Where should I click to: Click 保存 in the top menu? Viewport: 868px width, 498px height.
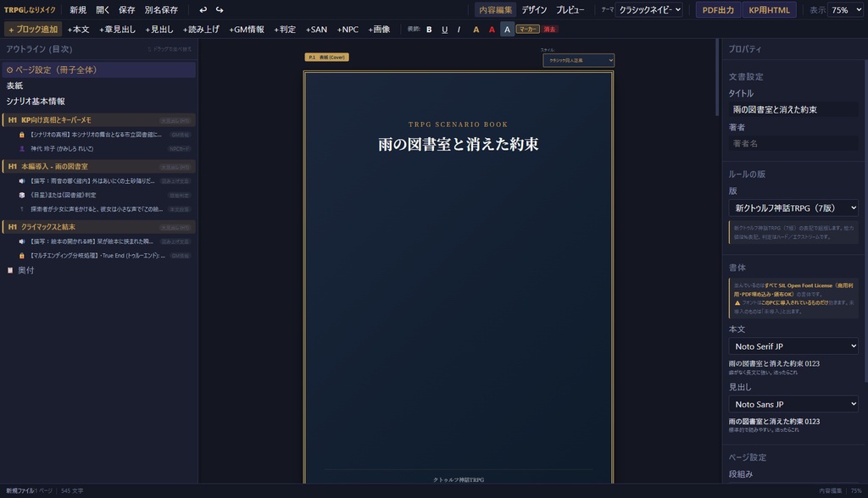coord(127,10)
